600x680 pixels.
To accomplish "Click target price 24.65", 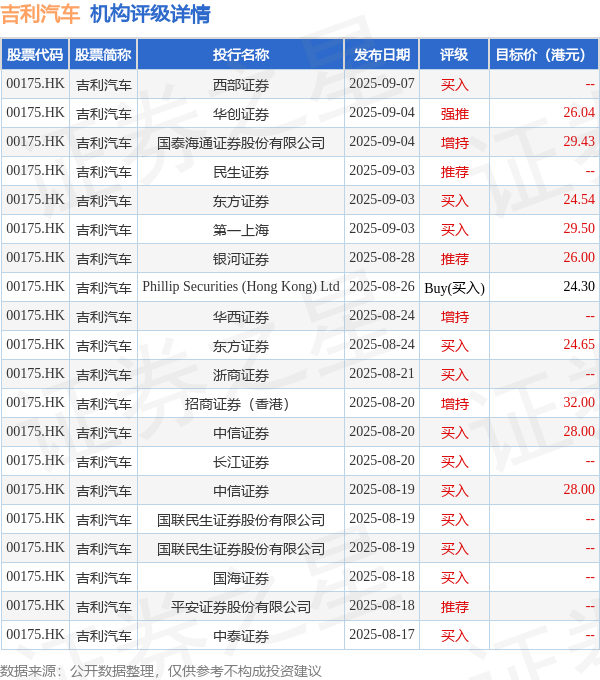I will click(x=579, y=344).
